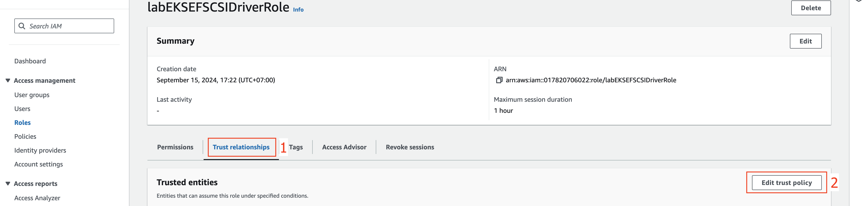This screenshot has height=206, width=868.
Task: Click the Edit button in Summary
Action: point(805,41)
